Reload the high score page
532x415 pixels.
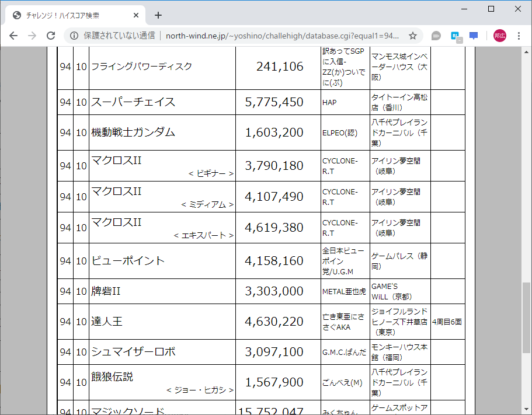[x=51, y=35]
